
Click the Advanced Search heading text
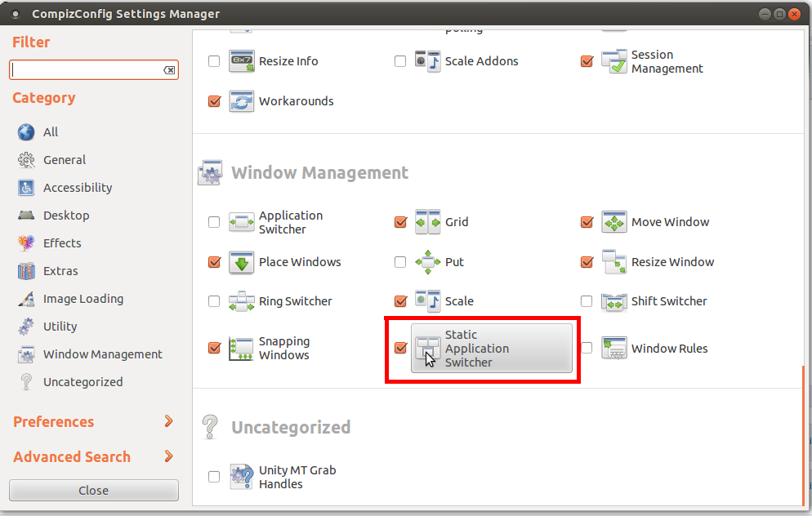71,457
